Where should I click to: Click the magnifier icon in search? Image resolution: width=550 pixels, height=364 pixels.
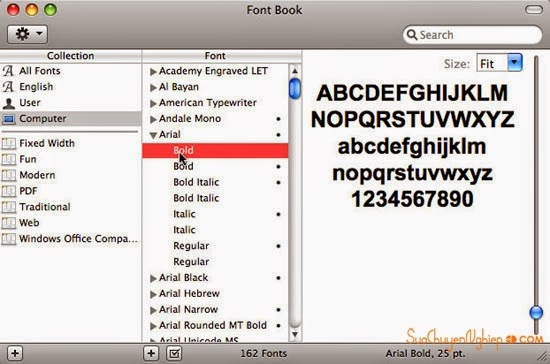point(412,35)
